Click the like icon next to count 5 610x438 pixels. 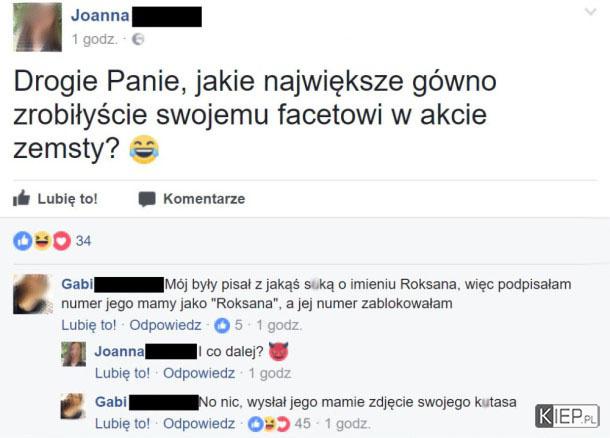point(222,325)
